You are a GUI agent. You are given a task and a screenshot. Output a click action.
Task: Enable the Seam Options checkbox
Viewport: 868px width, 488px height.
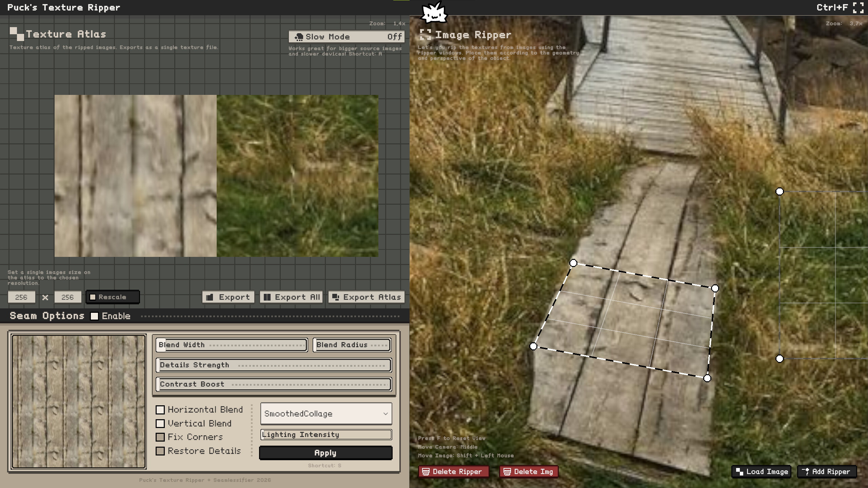pos(94,316)
